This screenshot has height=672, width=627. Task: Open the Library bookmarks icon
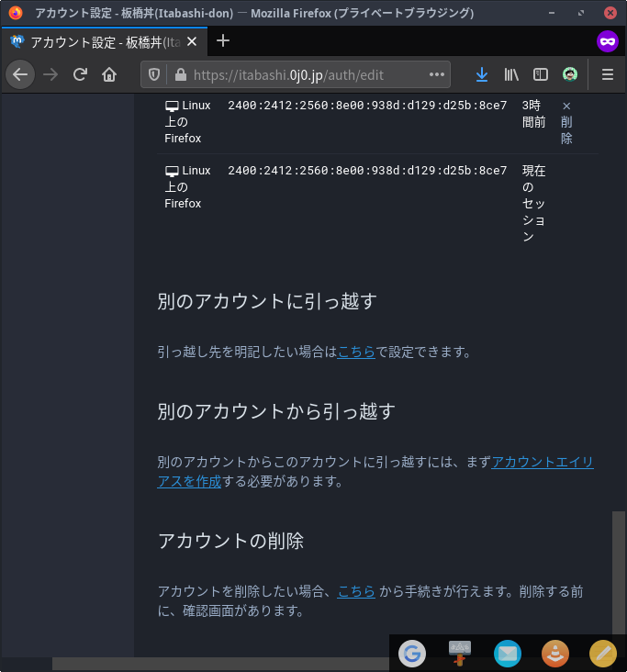tap(511, 74)
